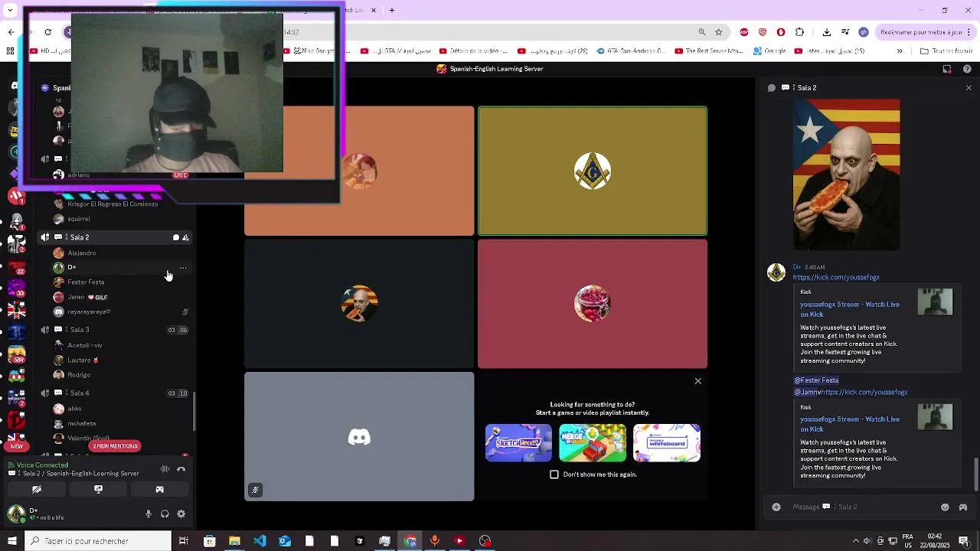This screenshot has height=551, width=980.
Task: Launch Whiteboard activity
Action: (667, 443)
